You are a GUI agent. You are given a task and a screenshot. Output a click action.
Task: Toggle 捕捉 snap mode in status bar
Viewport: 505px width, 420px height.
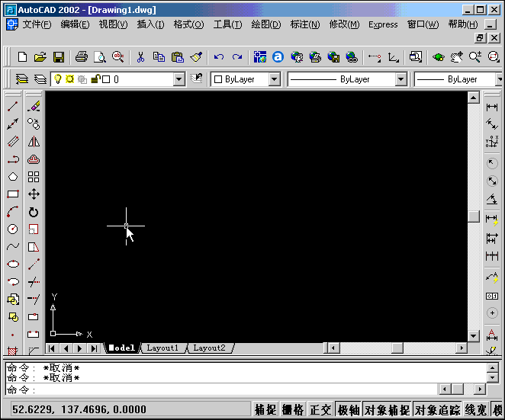(265, 409)
